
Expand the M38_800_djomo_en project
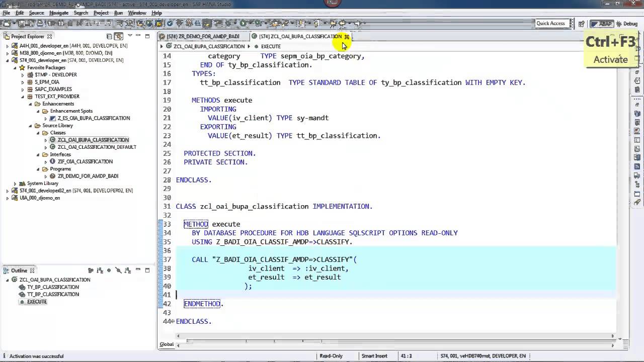pos(7,53)
